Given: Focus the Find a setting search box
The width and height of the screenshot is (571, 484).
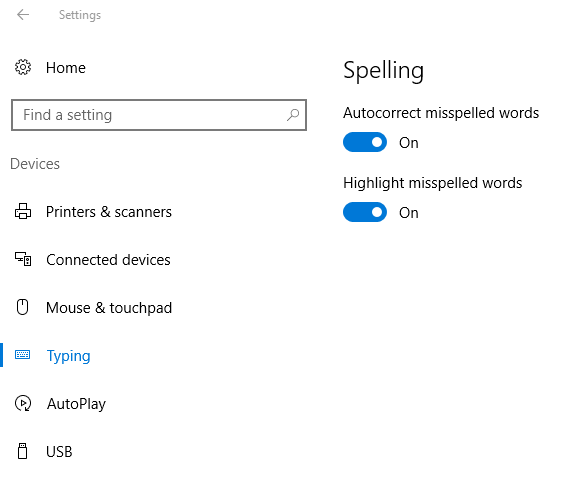Looking at the screenshot, I should point(159,115).
